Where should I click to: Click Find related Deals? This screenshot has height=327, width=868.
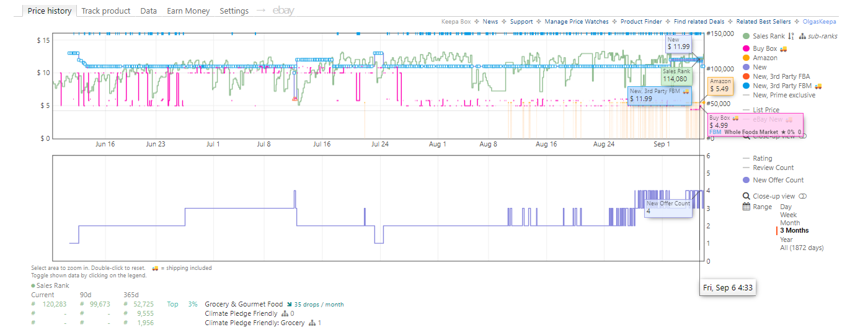coord(699,22)
